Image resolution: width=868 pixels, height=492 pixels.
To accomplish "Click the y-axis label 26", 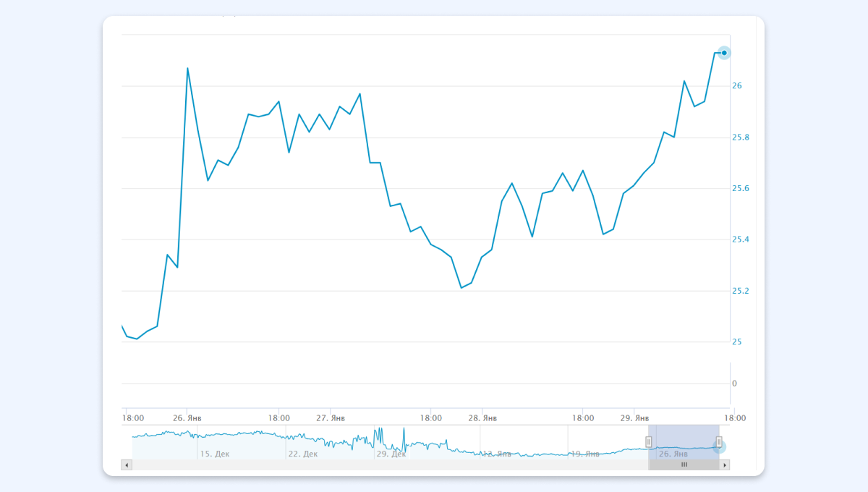I will [x=737, y=86].
